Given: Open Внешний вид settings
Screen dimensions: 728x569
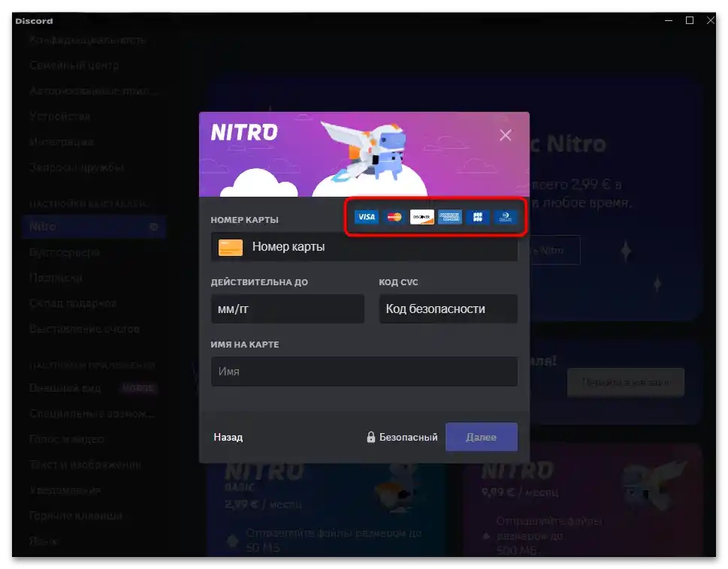Looking at the screenshot, I should point(65,388).
